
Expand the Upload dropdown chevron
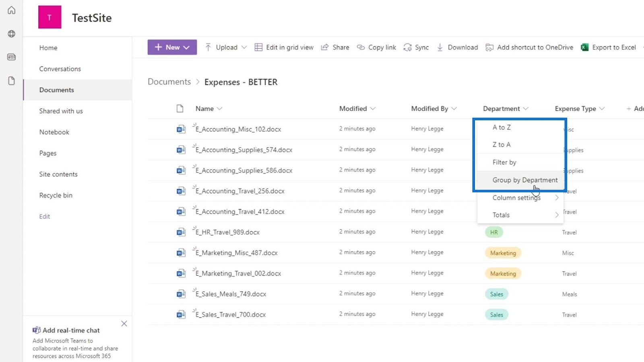(244, 47)
